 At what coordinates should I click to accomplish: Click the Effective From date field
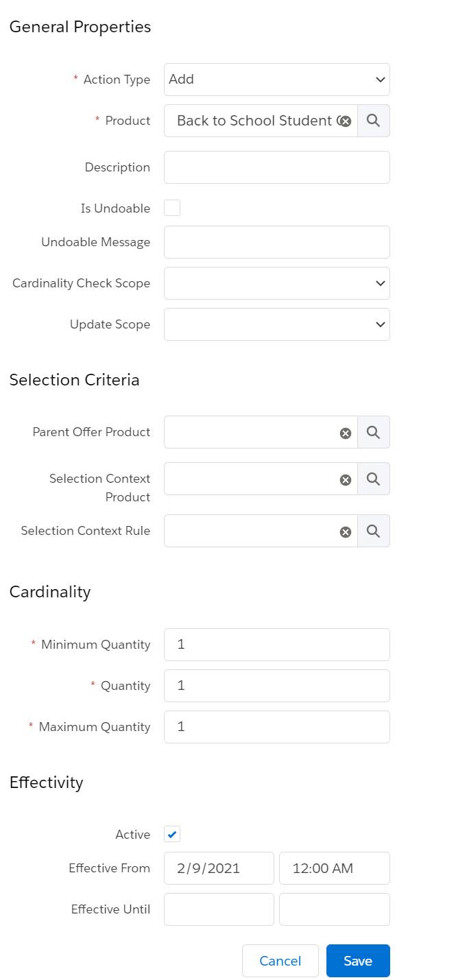point(219,868)
